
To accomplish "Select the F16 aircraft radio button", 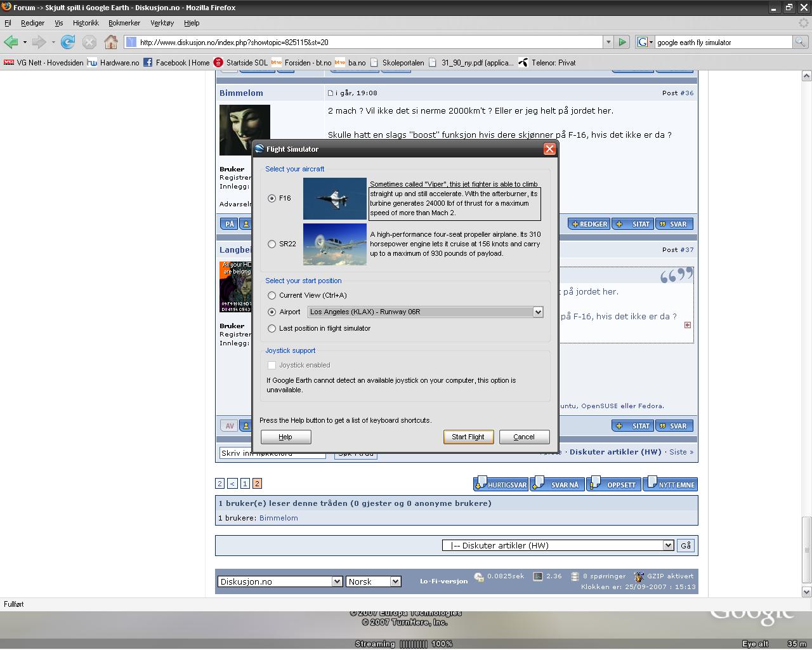I will point(272,198).
